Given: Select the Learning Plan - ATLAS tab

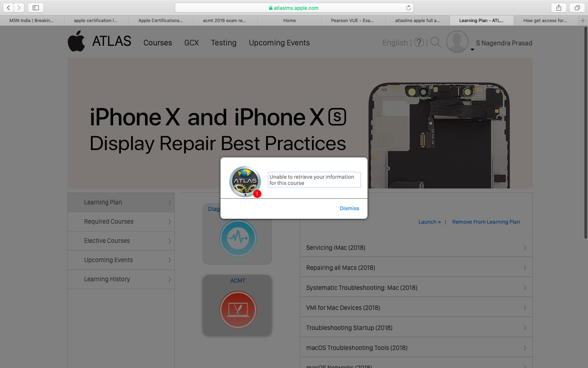Looking at the screenshot, I should click(482, 20).
